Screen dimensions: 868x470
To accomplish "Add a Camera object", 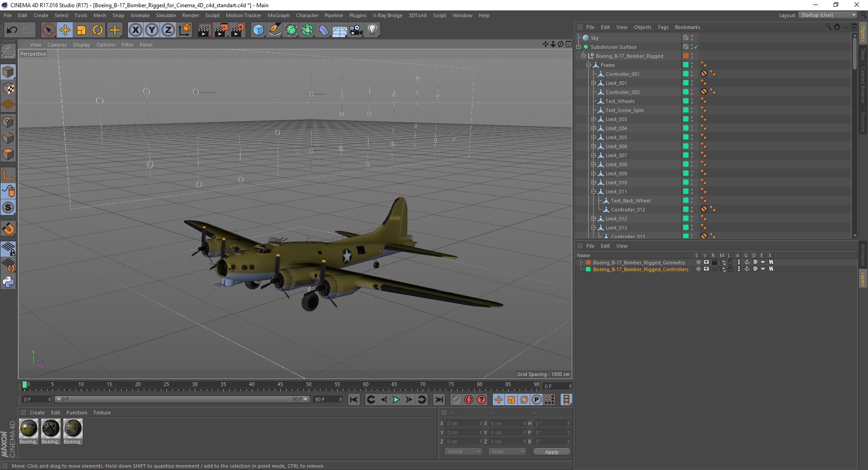I will coord(356,30).
